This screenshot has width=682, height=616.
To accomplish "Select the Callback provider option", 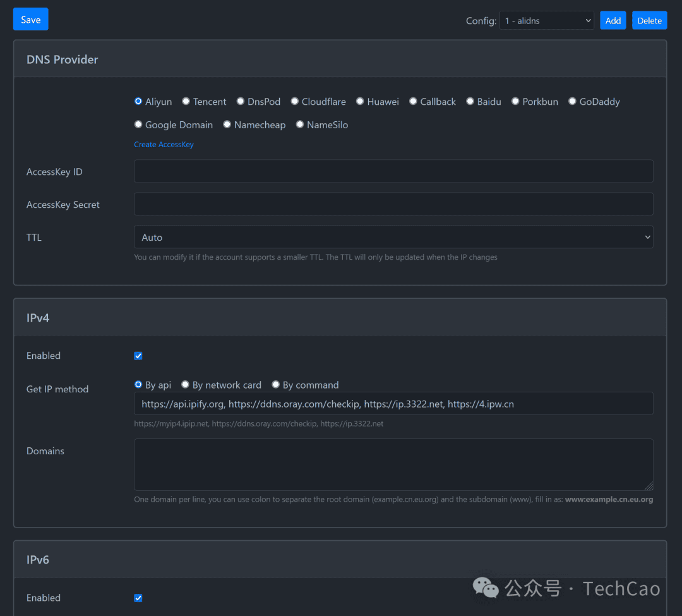I will (x=413, y=101).
